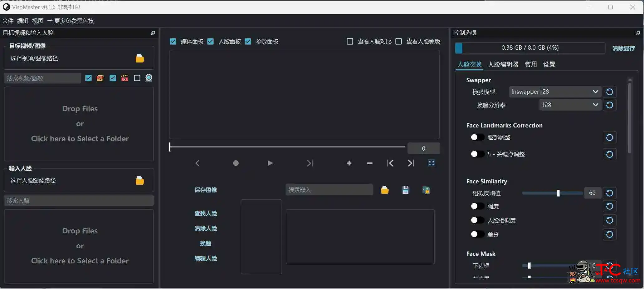
Task: Uncheck the 人脸面板 checkbox
Action: (x=211, y=42)
